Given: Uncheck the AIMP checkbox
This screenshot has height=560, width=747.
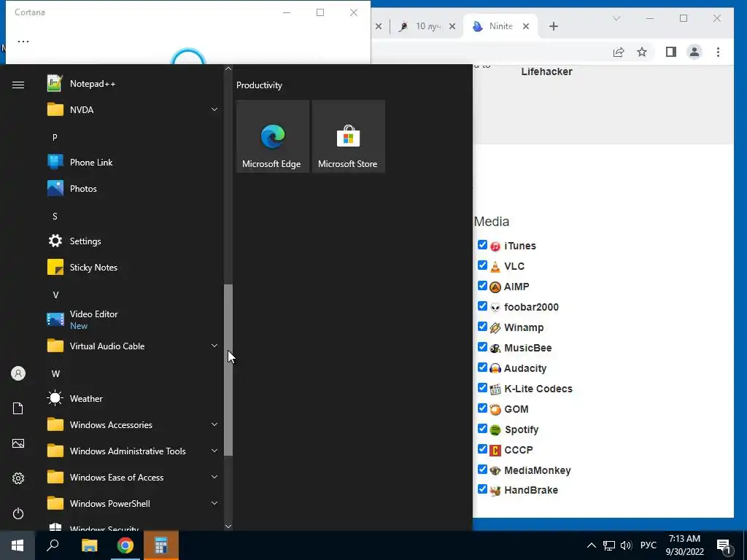Looking at the screenshot, I should 483,286.
